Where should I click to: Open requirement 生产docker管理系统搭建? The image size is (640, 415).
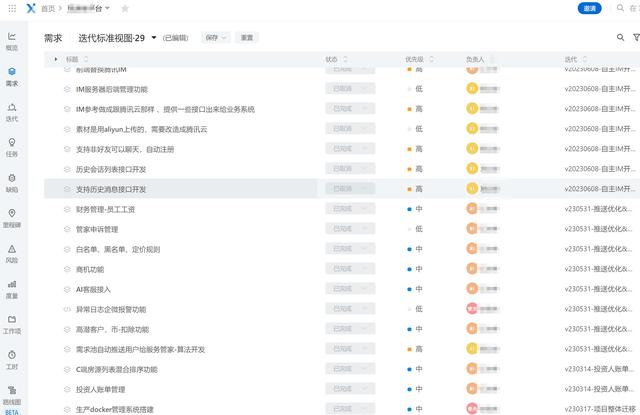115,409
